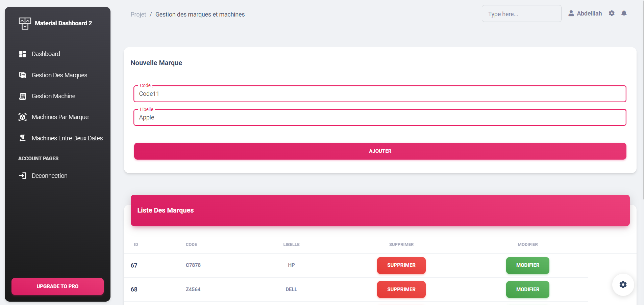Click the Gestion des marques et machines breadcrumb
Image resolution: width=644 pixels, height=305 pixels.
200,15
